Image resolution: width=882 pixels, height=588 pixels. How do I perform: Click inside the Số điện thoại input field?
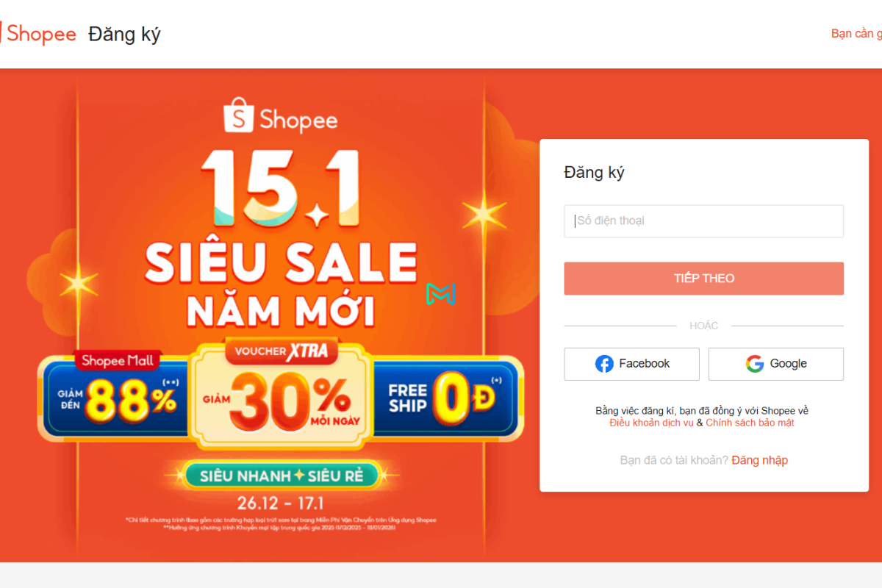[703, 220]
